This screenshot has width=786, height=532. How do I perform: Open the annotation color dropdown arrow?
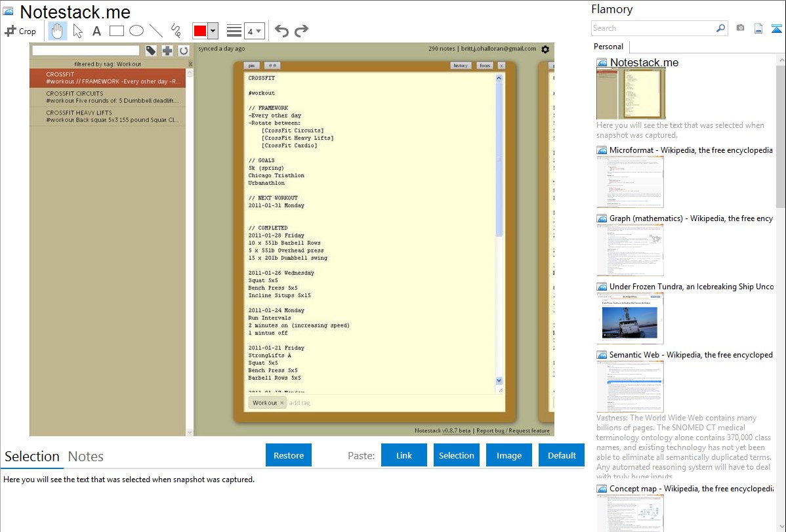pos(213,31)
